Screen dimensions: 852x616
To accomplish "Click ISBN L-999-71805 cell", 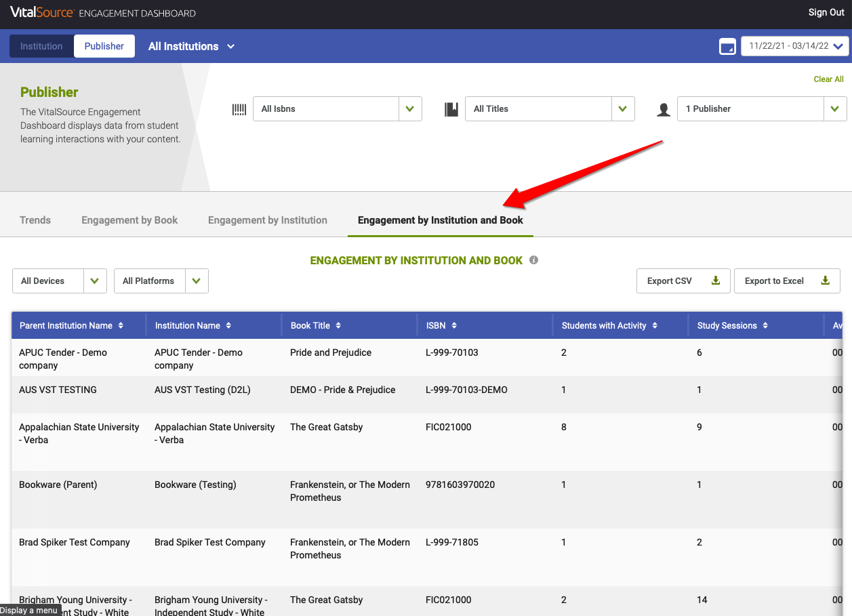I will (452, 542).
